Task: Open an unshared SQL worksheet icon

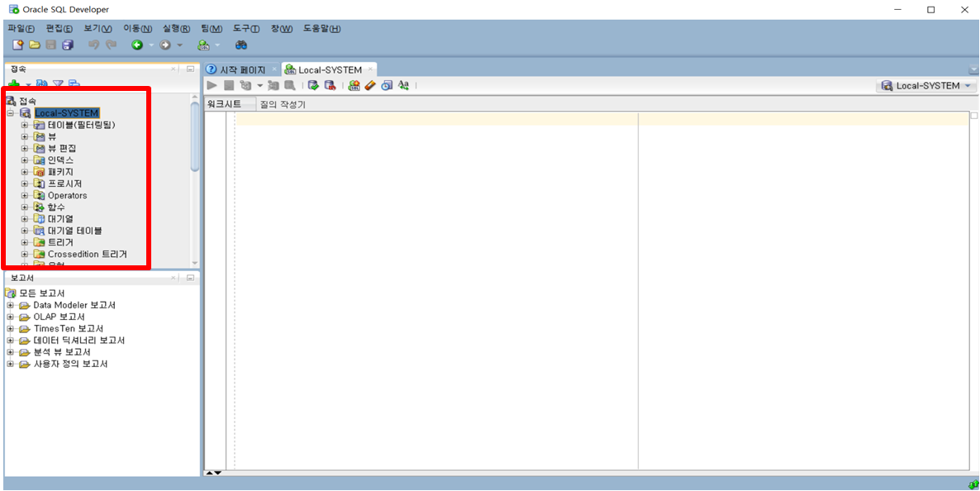Action: click(354, 85)
